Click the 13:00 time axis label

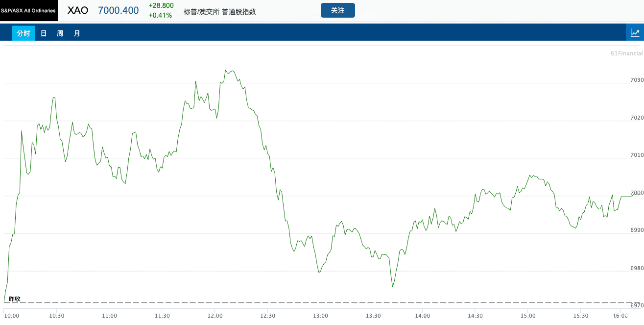click(x=320, y=316)
